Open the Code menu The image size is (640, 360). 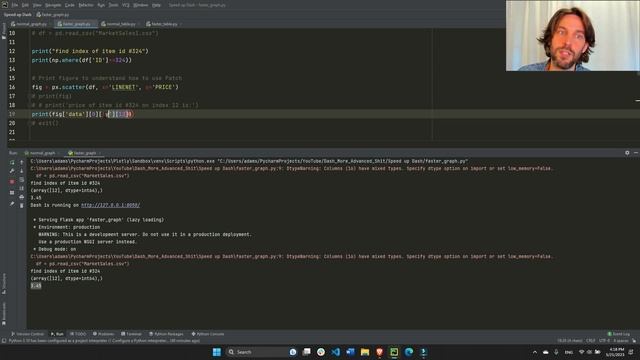point(70,5)
